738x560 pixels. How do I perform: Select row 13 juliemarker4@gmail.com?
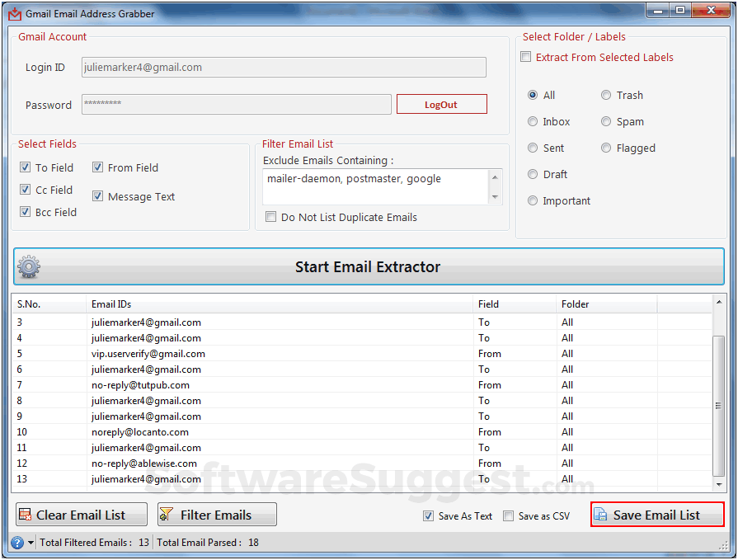click(x=362, y=479)
